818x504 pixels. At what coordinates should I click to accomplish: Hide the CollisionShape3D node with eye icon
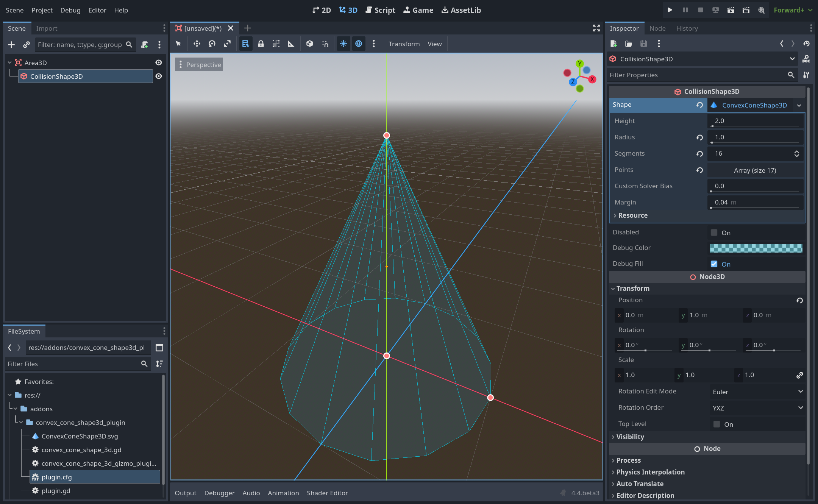pyautogui.click(x=159, y=76)
